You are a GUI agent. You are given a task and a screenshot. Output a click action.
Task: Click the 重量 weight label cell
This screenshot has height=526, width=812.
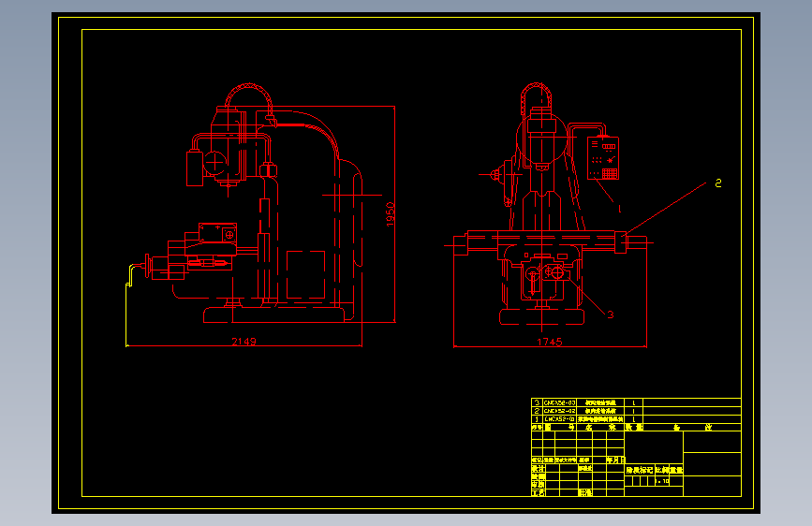coord(676,470)
